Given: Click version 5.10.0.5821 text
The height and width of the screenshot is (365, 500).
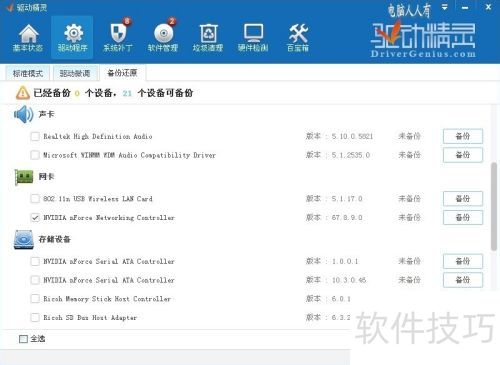Looking at the screenshot, I should click(352, 136).
